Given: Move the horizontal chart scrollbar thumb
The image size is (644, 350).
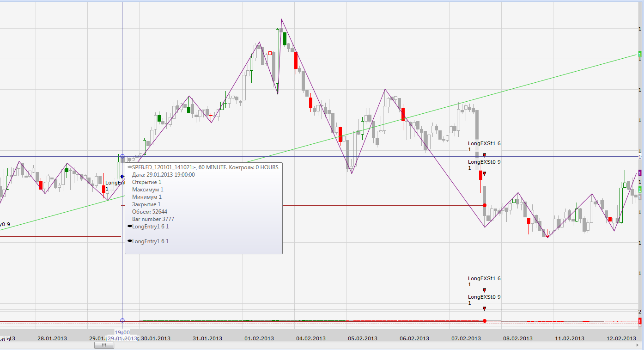Looking at the screenshot, I should click(x=104, y=345).
